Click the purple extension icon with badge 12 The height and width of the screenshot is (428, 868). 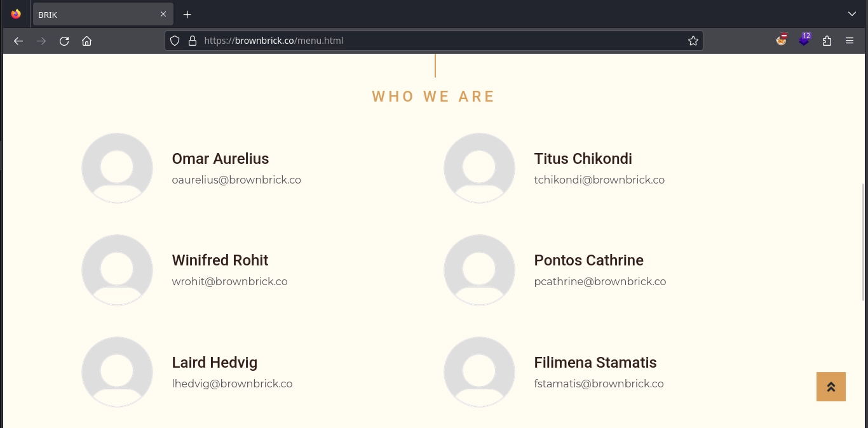tap(804, 39)
